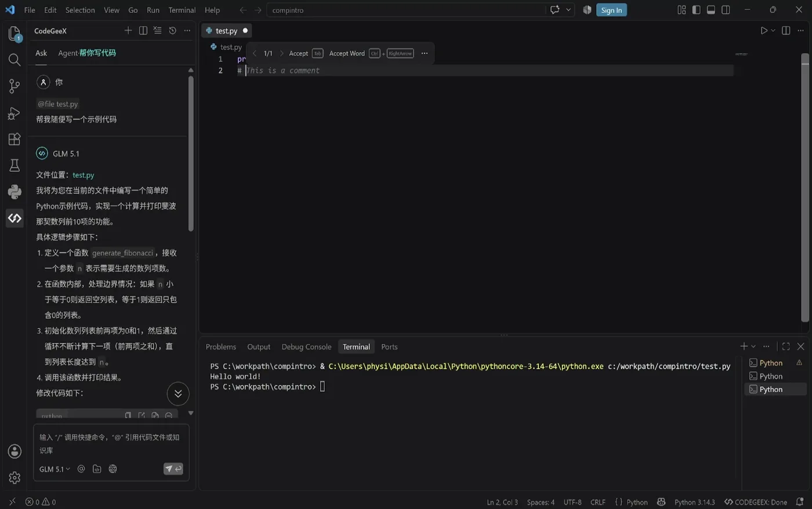Open the GLM 5.1 model dropdown
812x509 pixels.
click(55, 469)
